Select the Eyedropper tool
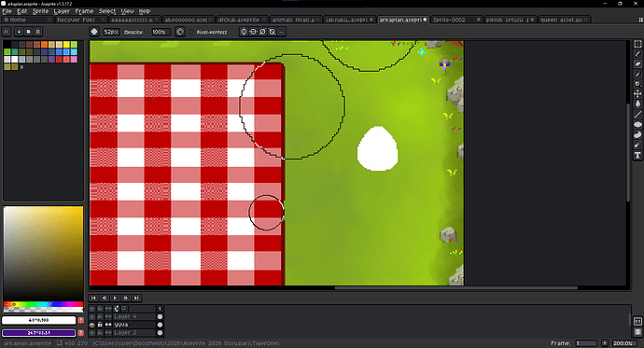This screenshot has height=348, width=644. (637, 75)
